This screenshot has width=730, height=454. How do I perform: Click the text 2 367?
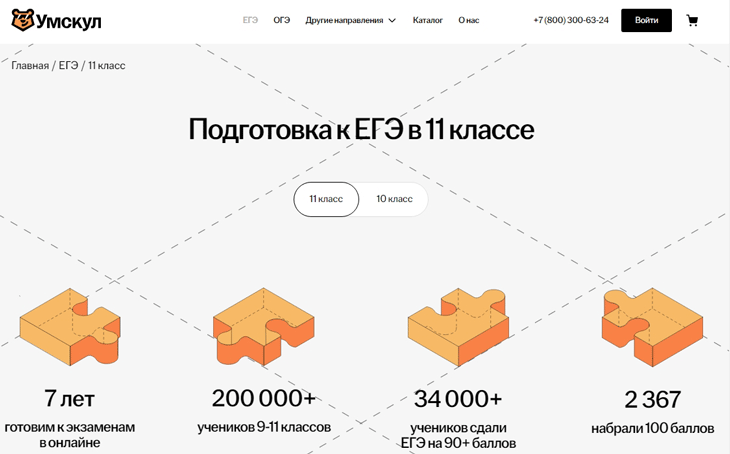pyautogui.click(x=652, y=400)
